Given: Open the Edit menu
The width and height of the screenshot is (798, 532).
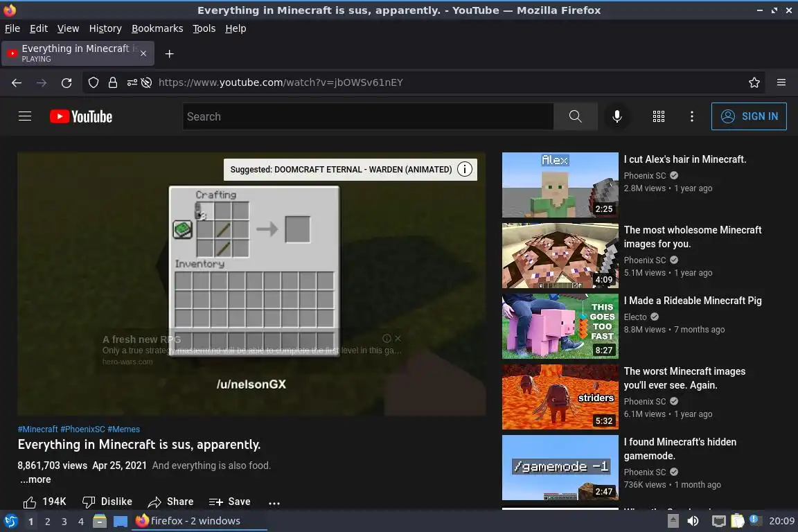Looking at the screenshot, I should click(39, 28).
